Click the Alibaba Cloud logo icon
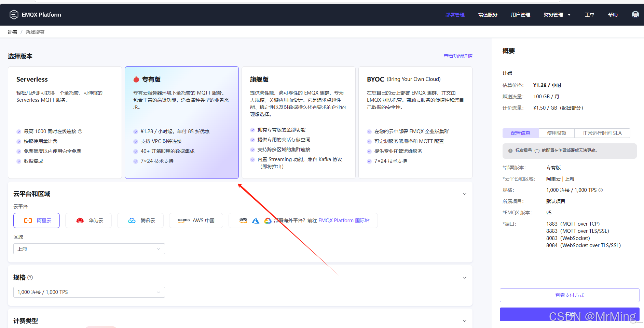The image size is (644, 328). [x=28, y=220]
